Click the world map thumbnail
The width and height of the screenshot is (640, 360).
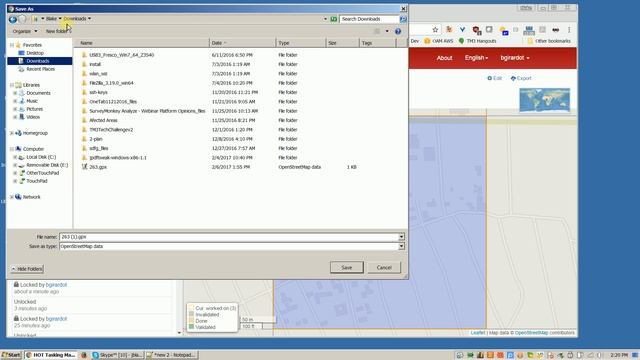(544, 100)
